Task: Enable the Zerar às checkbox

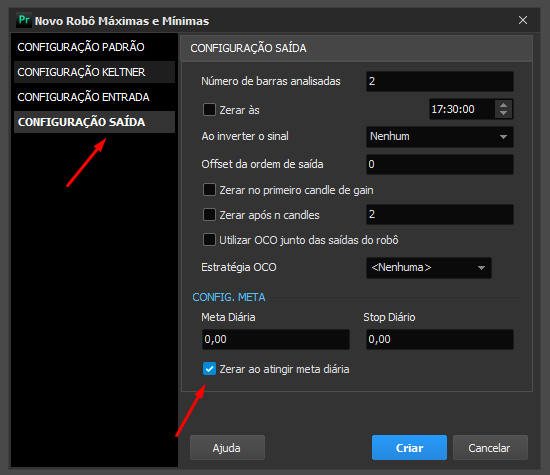Action: point(209,110)
